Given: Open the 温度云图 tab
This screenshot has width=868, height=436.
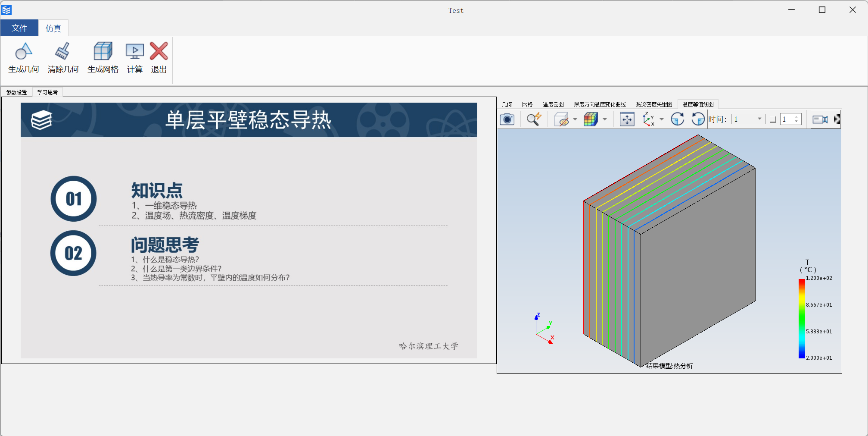Looking at the screenshot, I should pos(553,104).
